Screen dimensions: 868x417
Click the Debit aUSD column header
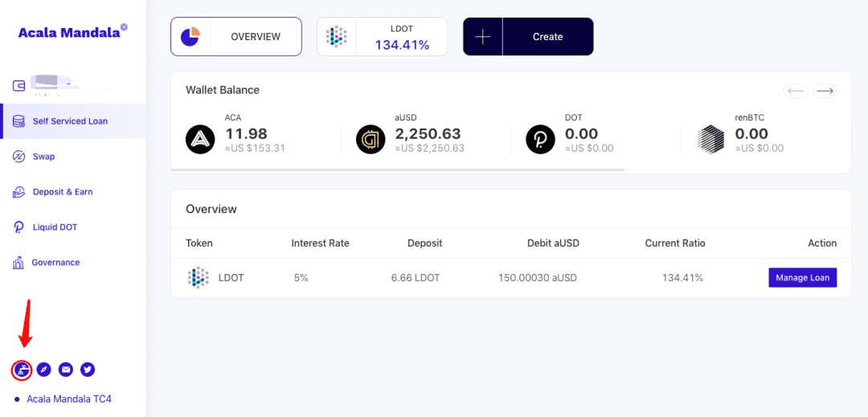pyautogui.click(x=553, y=243)
